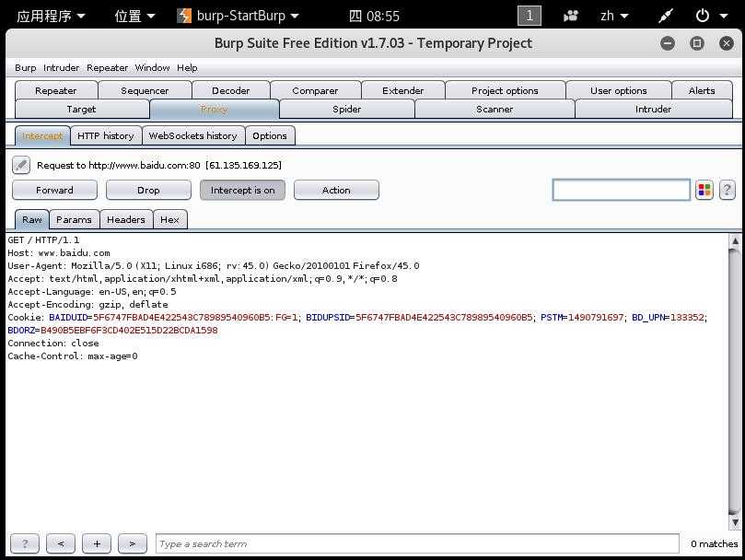Click the plus search options button
The height and width of the screenshot is (560, 745).
[97, 543]
